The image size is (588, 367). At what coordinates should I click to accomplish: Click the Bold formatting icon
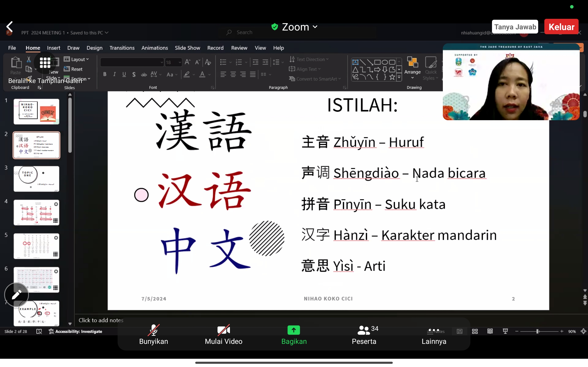click(x=105, y=74)
